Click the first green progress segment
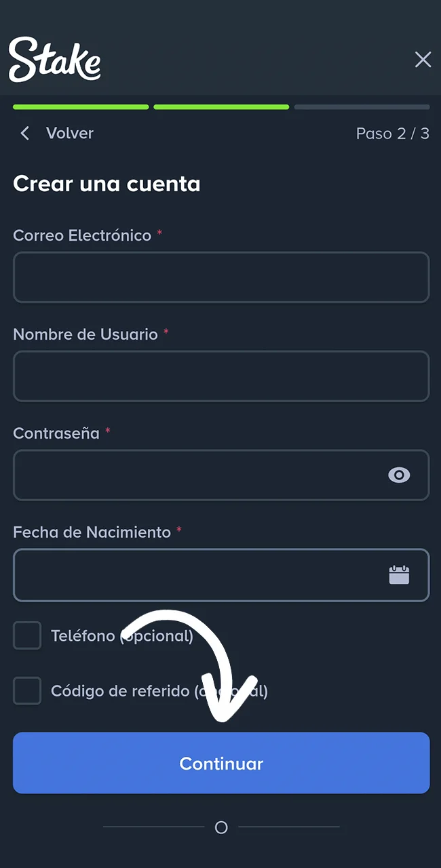The image size is (441, 868). (81, 106)
